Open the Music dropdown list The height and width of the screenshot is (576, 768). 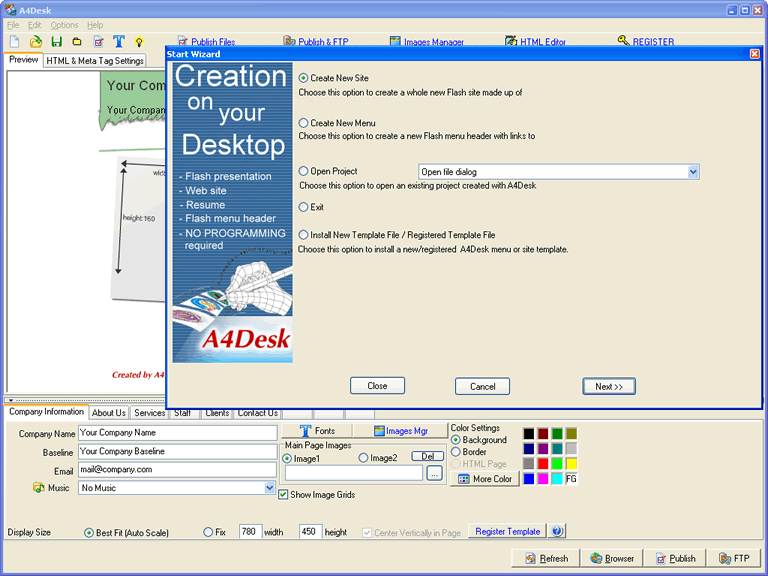click(269, 488)
